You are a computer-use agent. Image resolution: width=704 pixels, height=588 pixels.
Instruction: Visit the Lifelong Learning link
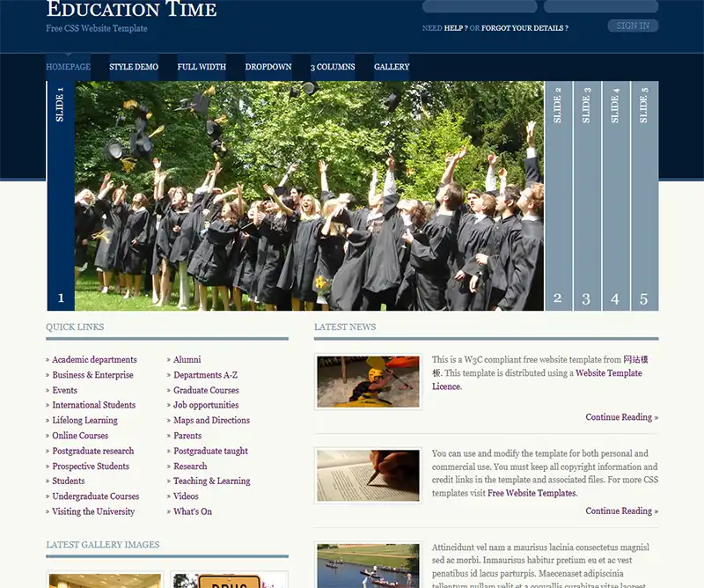pyautogui.click(x=84, y=421)
